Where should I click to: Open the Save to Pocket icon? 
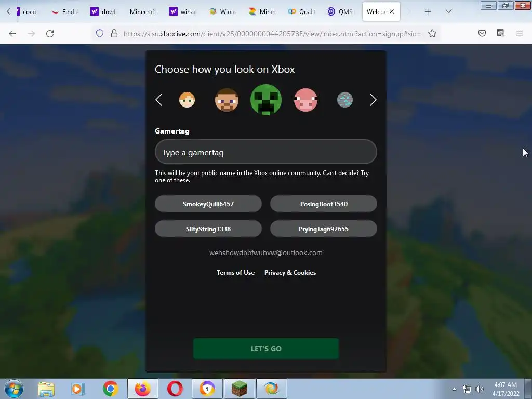tap(482, 33)
